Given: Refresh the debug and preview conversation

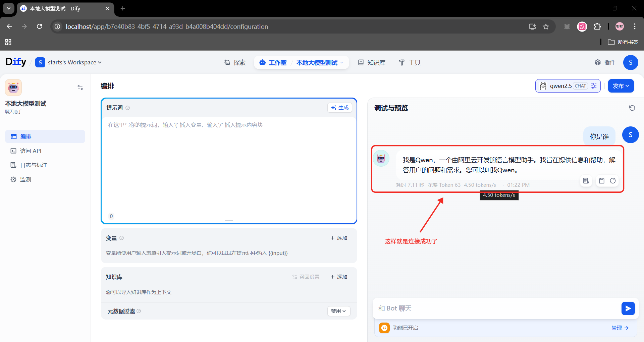Looking at the screenshot, I should pos(632,108).
